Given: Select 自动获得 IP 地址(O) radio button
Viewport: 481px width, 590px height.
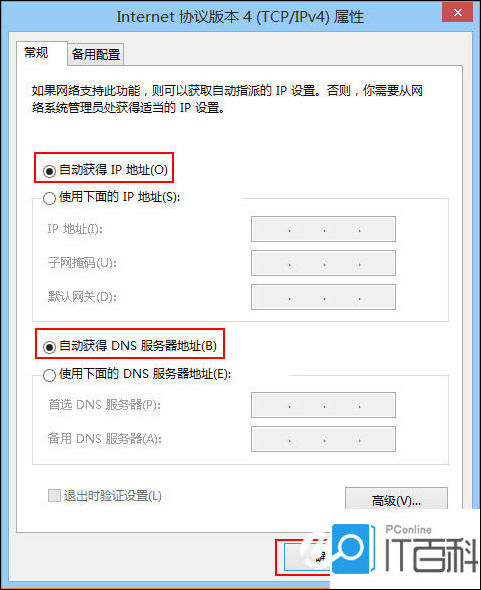Looking at the screenshot, I should (49, 171).
